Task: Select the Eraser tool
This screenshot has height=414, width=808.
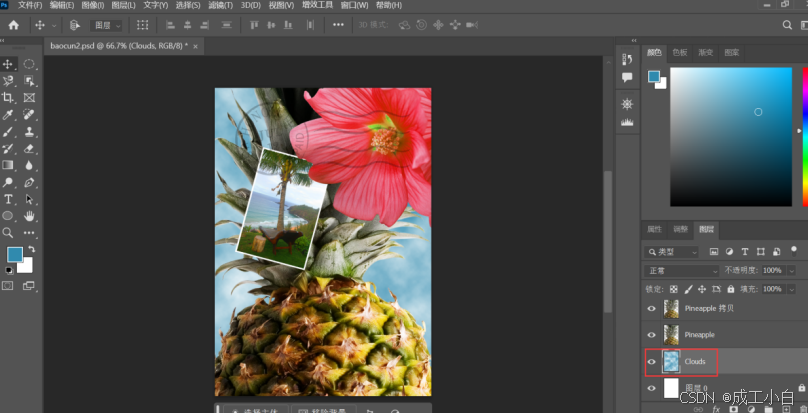Action: [29, 148]
